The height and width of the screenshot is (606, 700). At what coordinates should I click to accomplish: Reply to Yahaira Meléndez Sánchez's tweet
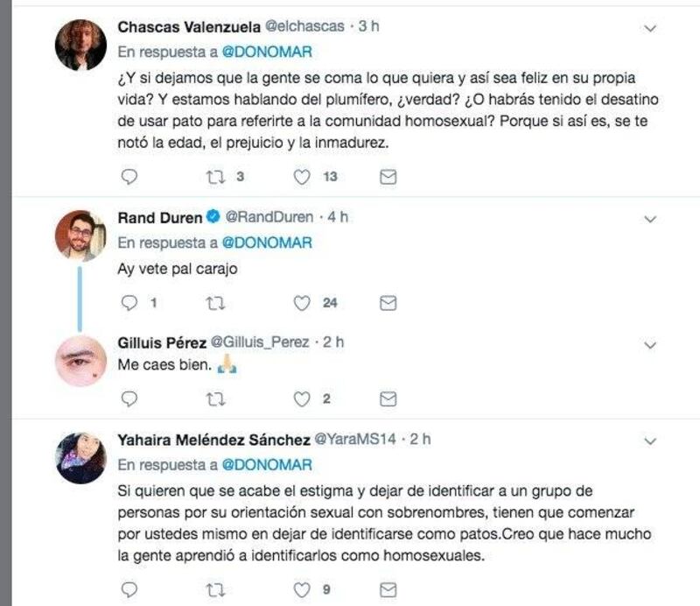click(129, 590)
